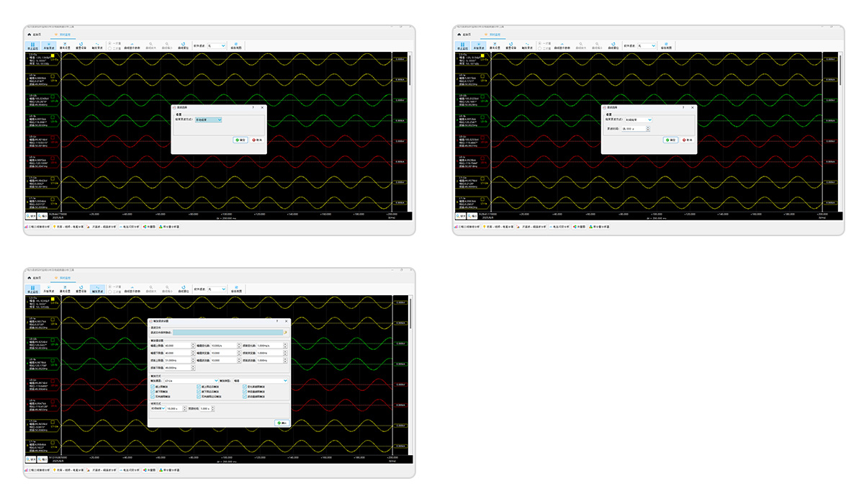
Task: Click 取消 button in the 时间结束 dialog
Action: 687,140
